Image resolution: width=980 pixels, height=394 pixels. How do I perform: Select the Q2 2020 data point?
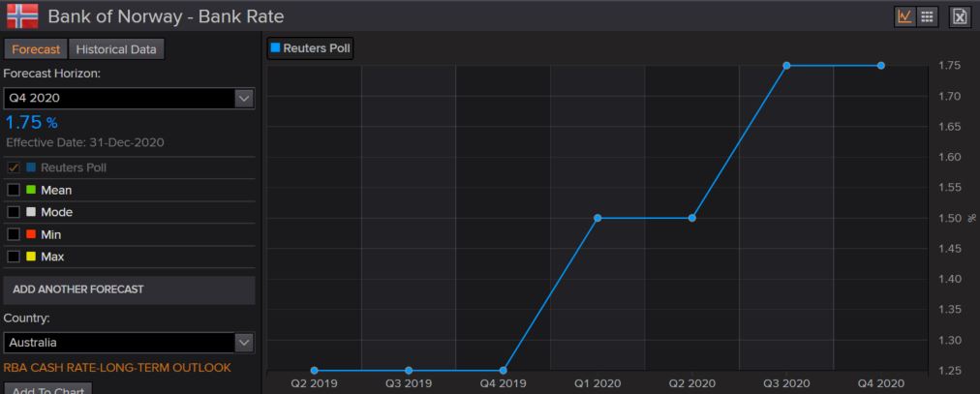(691, 218)
